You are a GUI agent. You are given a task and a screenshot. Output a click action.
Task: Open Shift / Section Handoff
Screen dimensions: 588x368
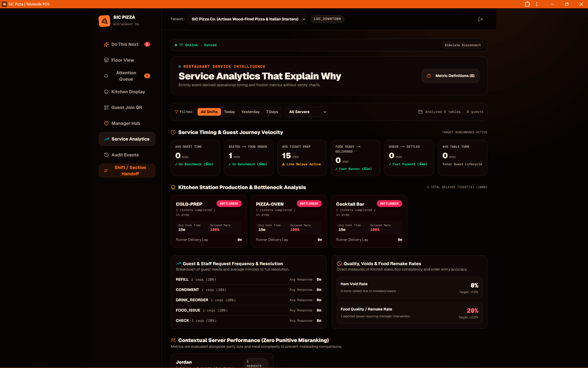coord(127,171)
